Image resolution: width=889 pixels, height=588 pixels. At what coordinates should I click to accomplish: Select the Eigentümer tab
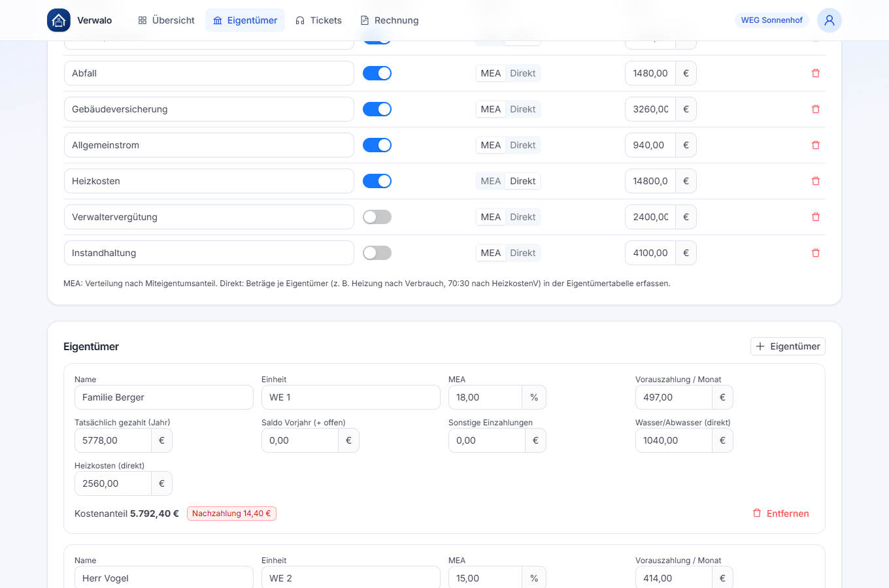point(245,20)
